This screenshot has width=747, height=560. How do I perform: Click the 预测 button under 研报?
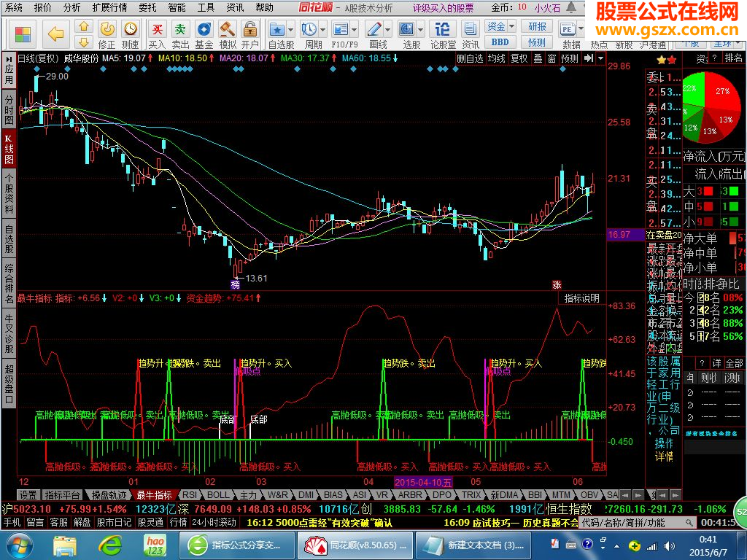(537, 42)
